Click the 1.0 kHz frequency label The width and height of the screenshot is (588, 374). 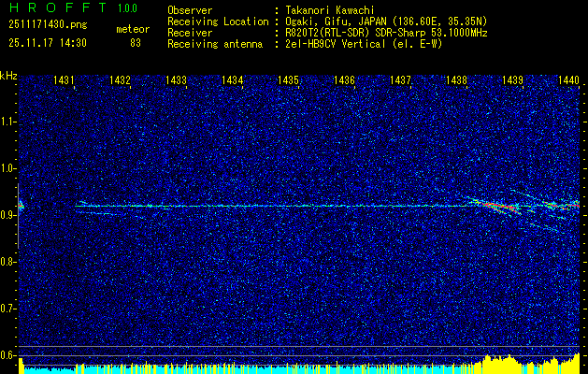pyautogui.click(x=7, y=169)
